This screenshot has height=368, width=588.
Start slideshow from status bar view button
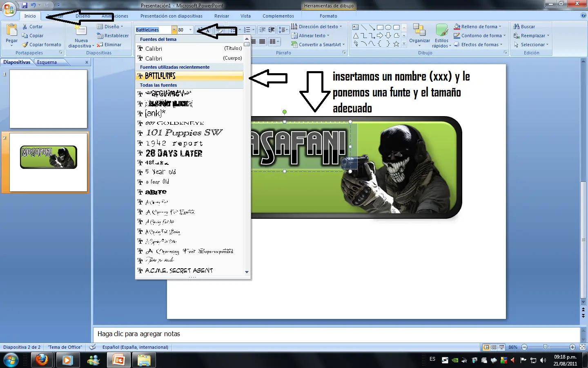pos(502,347)
